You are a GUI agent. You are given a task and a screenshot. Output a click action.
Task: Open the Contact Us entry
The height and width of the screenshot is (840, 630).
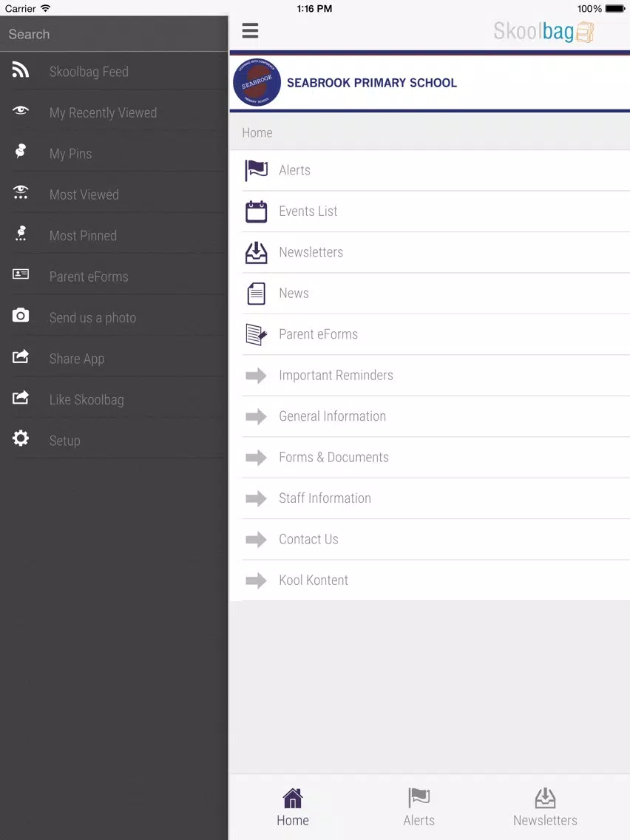tap(430, 540)
